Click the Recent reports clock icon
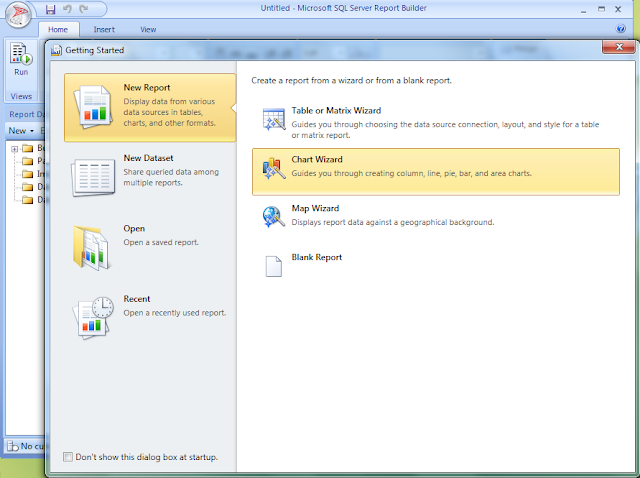 coord(93,318)
